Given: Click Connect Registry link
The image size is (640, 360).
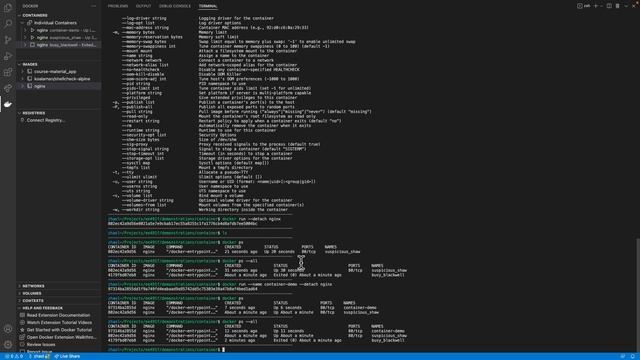Looking at the screenshot, I should [x=46, y=120].
